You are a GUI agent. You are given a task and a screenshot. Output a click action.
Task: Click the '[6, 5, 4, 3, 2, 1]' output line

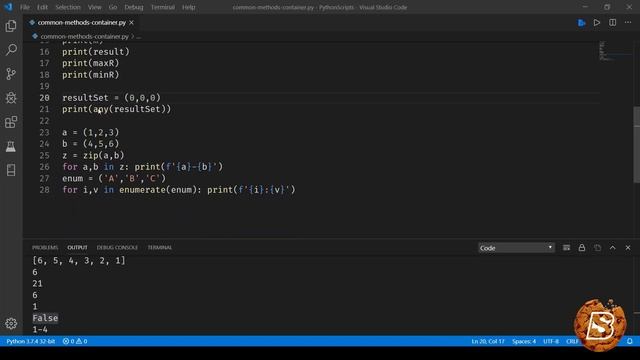[79, 260]
